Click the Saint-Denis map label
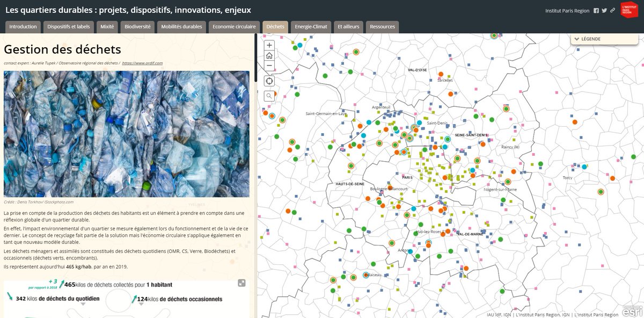Screen dimensions: 644x318 click(437, 123)
